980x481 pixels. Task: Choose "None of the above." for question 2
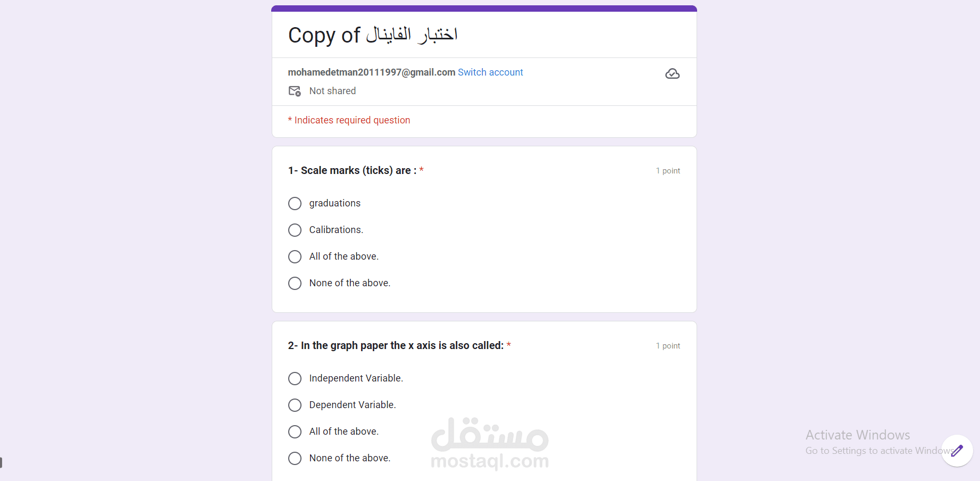tap(295, 458)
